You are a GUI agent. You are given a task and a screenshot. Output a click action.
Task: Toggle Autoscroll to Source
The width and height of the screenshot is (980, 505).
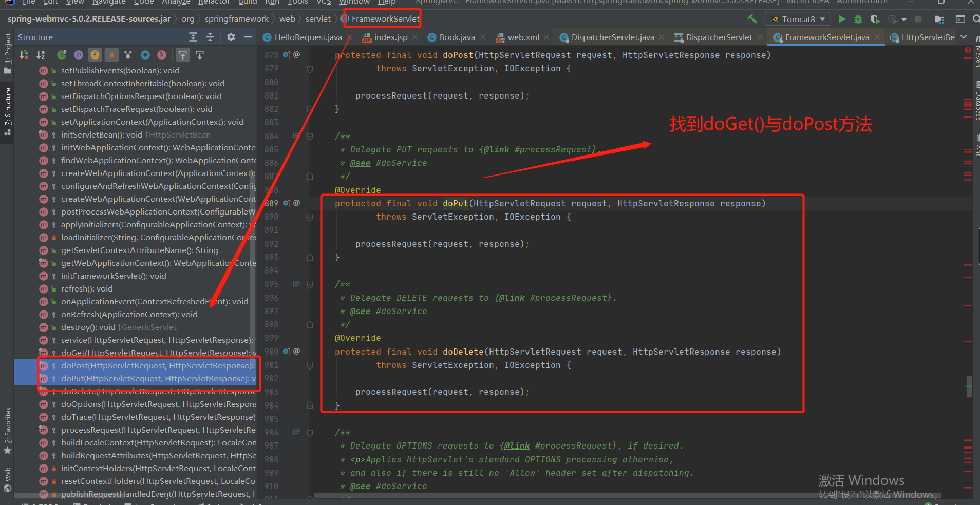pos(183,54)
